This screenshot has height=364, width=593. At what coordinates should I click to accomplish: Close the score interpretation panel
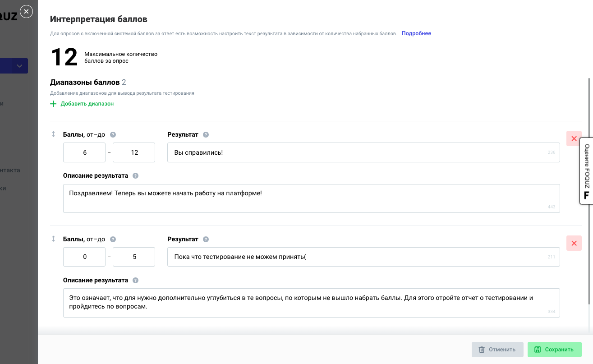pos(27,12)
